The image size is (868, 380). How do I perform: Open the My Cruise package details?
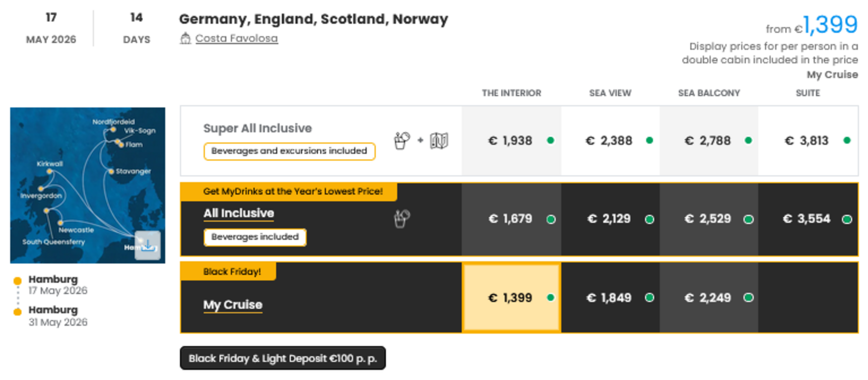click(233, 304)
